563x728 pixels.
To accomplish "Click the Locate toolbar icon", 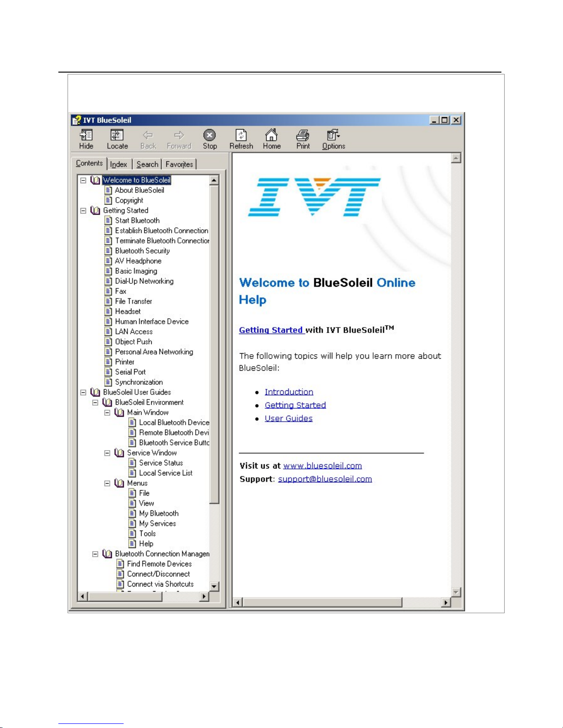I will coord(117,139).
